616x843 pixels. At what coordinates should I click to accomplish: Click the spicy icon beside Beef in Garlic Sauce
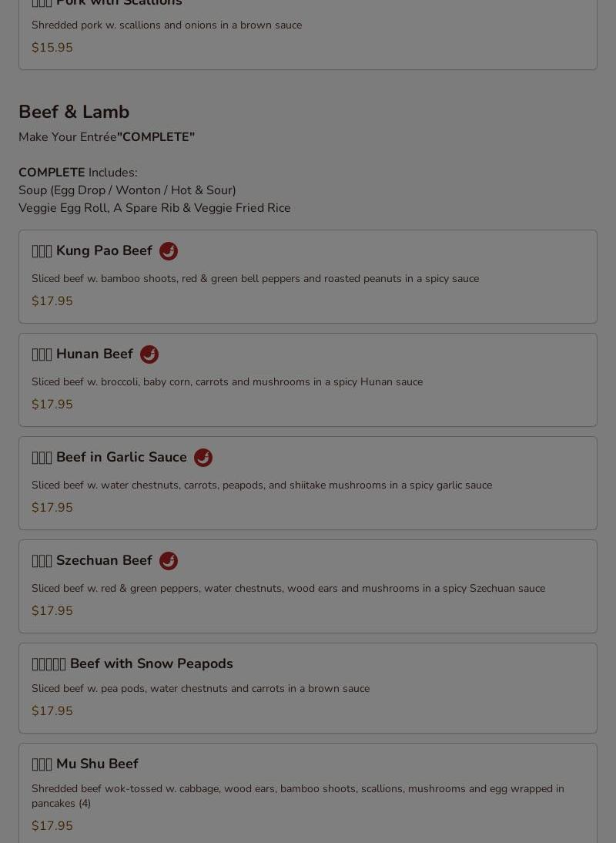pos(203,458)
